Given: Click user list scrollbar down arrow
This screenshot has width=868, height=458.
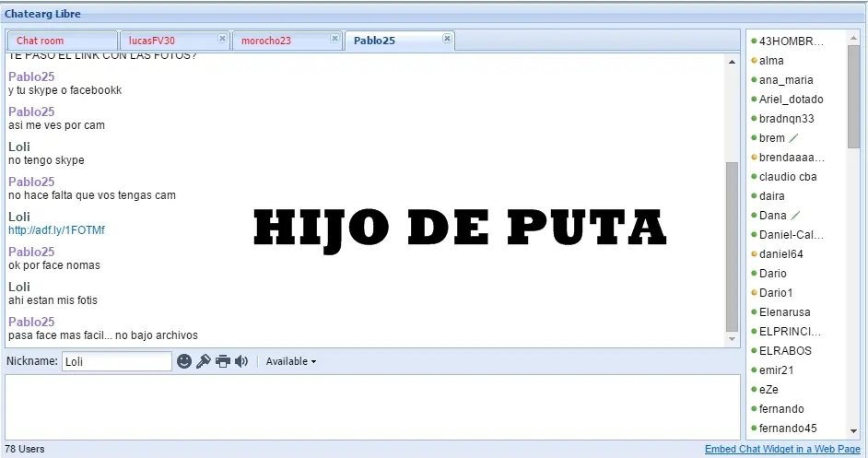Looking at the screenshot, I should 853,431.
